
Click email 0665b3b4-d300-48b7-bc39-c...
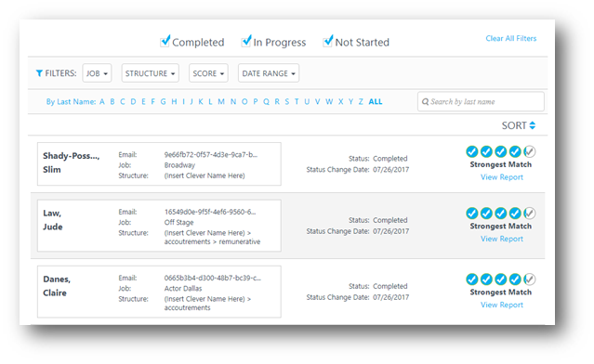(x=213, y=278)
